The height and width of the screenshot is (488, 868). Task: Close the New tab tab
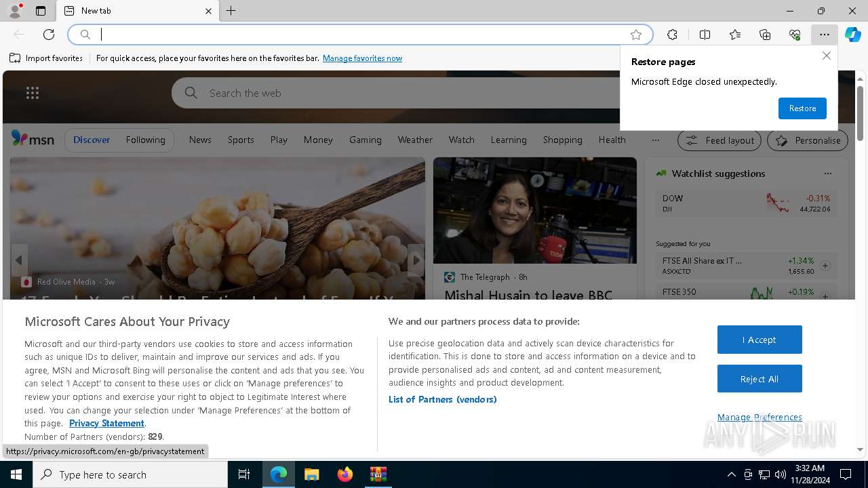click(x=208, y=11)
